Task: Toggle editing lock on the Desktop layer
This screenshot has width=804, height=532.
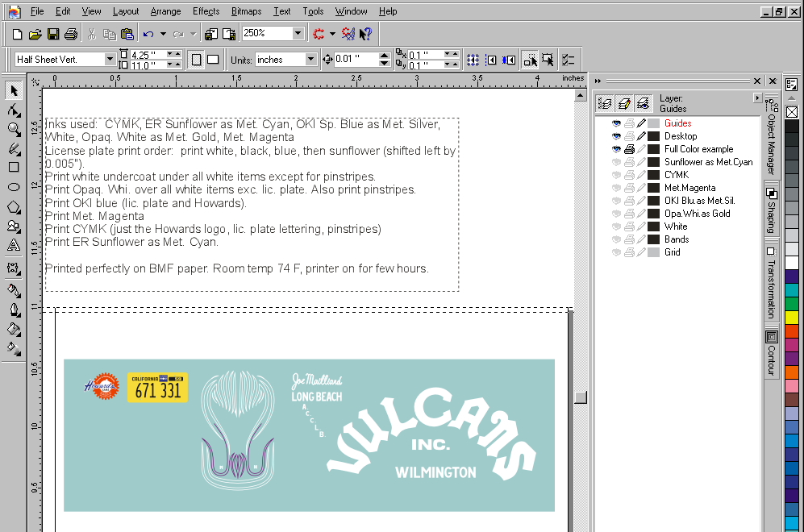Action: pos(641,135)
